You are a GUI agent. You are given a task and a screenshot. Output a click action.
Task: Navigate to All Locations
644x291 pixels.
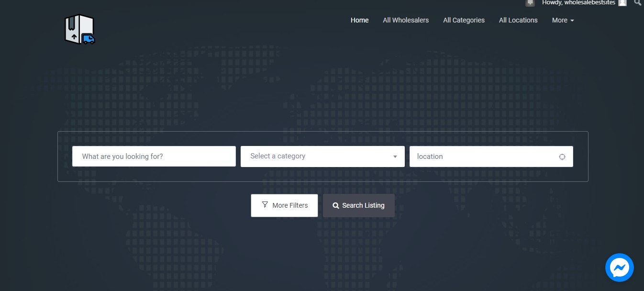pyautogui.click(x=518, y=20)
